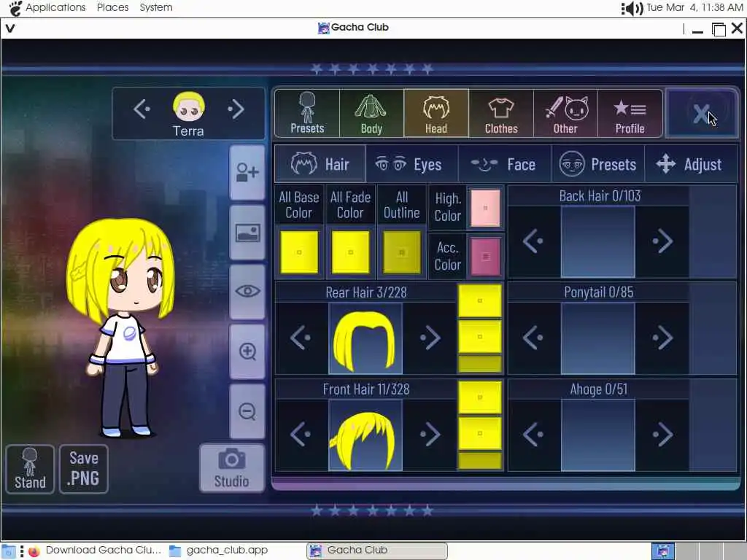Go to the next character after Terra
Screen dimensions: 747x560
236,109
